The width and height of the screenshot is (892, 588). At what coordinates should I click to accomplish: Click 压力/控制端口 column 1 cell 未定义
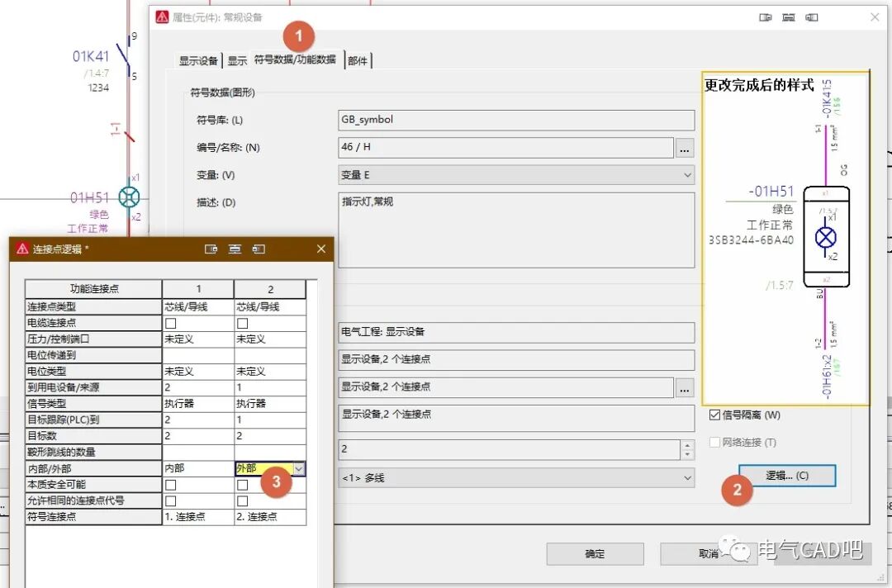198,339
